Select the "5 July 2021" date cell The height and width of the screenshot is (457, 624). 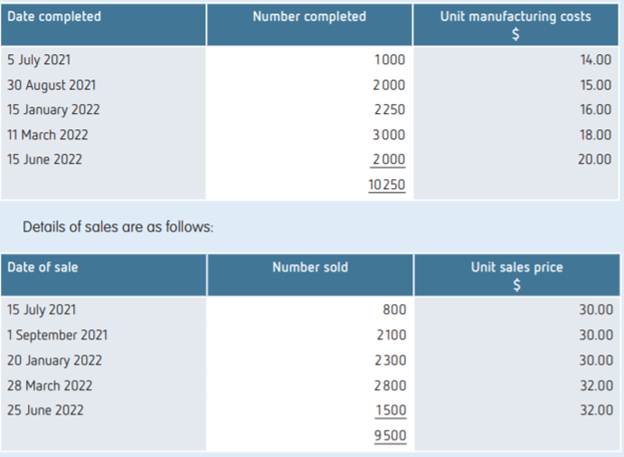(37, 60)
